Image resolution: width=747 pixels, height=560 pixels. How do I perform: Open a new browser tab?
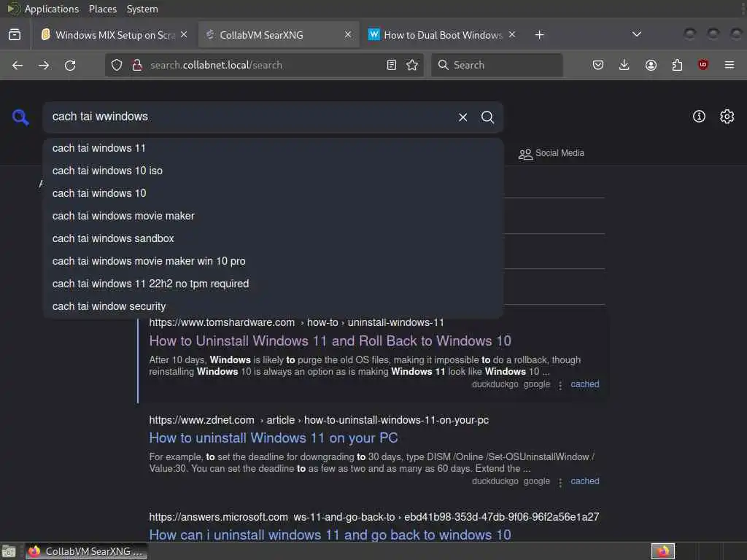tap(539, 35)
